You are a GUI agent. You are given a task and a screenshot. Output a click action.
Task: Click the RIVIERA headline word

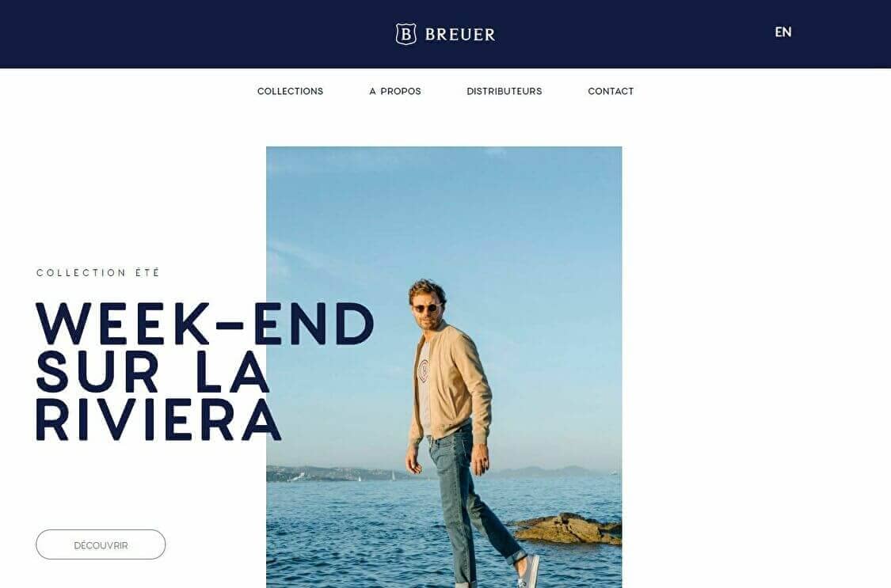158,420
